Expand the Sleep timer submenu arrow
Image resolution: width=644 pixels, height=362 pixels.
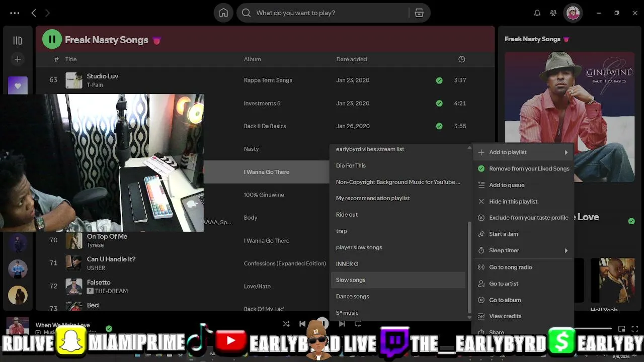point(566,250)
